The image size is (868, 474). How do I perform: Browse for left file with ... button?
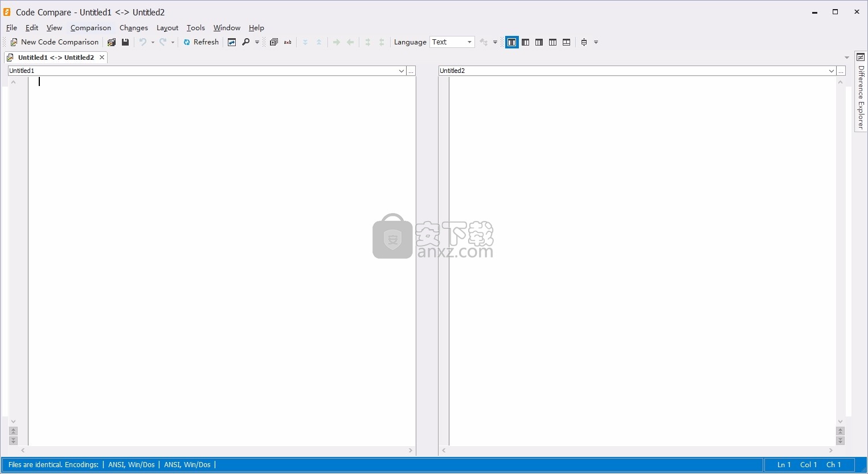(x=411, y=71)
